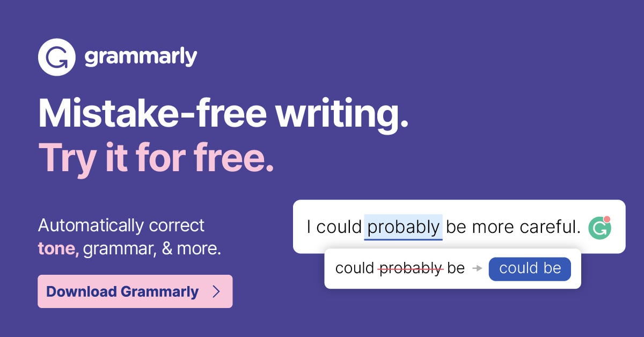Click the struck-through "probably" in suggestion
The image size is (644, 337).
[411, 268]
